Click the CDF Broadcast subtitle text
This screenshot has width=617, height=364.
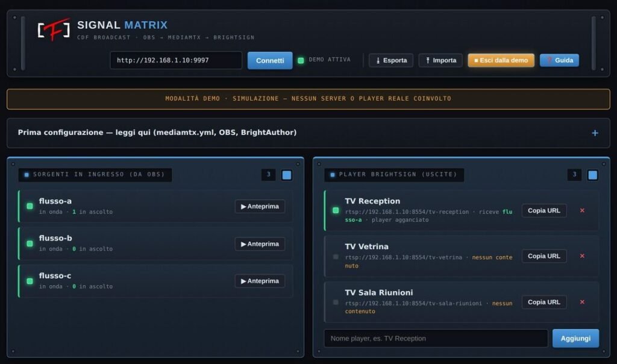click(166, 37)
